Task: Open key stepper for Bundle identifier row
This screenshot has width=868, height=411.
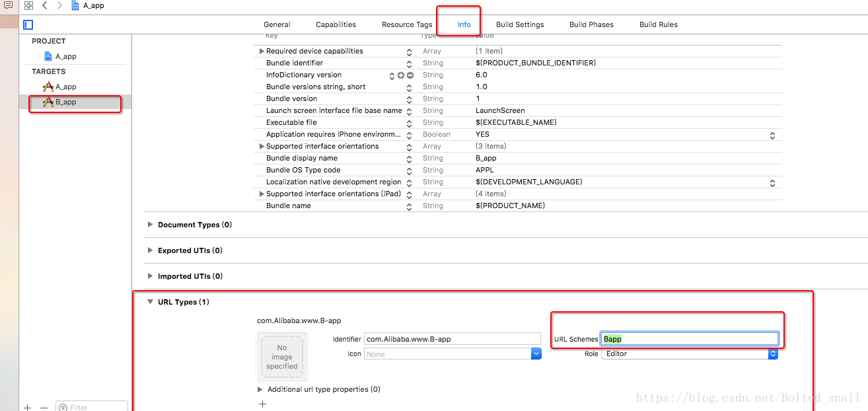Action: tap(409, 63)
